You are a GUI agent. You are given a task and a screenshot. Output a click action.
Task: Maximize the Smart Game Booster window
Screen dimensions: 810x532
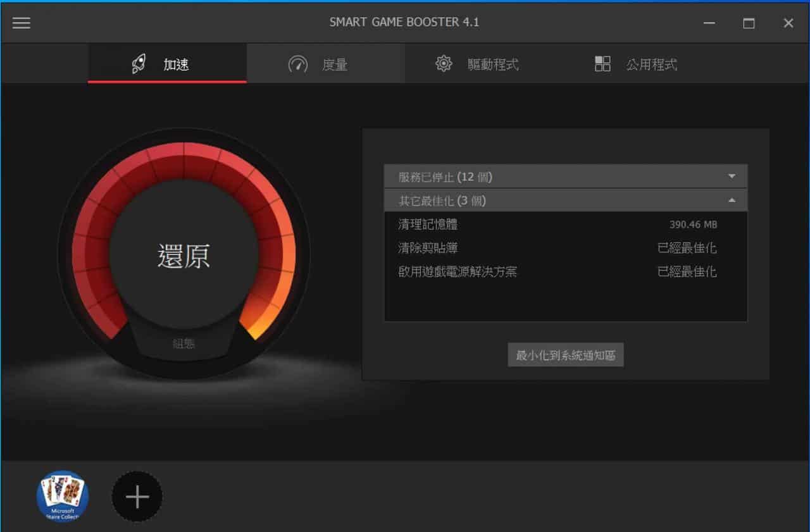tap(749, 23)
